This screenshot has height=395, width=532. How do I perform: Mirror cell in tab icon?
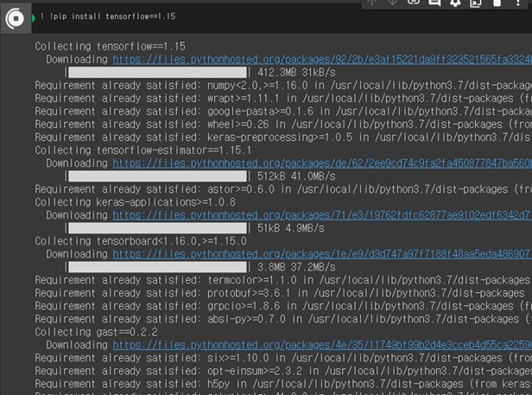click(x=476, y=3)
